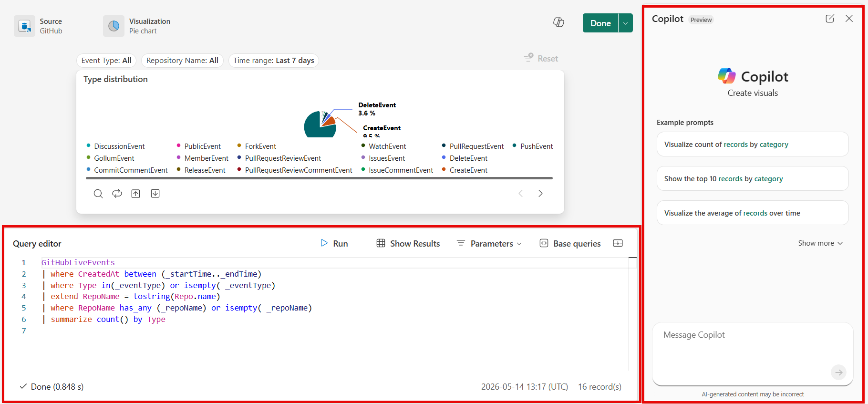The height and width of the screenshot is (404, 868).
Task: Click the Parameters filter lines icon
Action: pyautogui.click(x=461, y=243)
